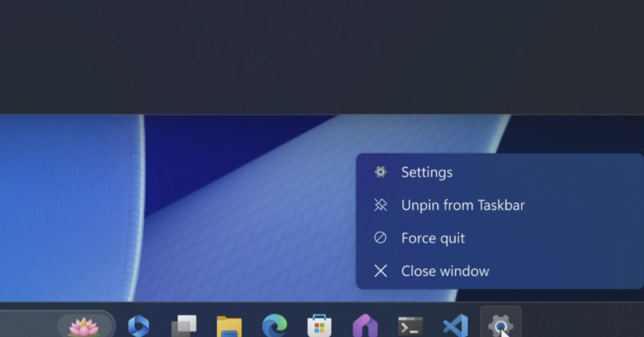The height and width of the screenshot is (337, 644).
Task: Click the Settings gear in the taskbar
Action: (x=500, y=325)
